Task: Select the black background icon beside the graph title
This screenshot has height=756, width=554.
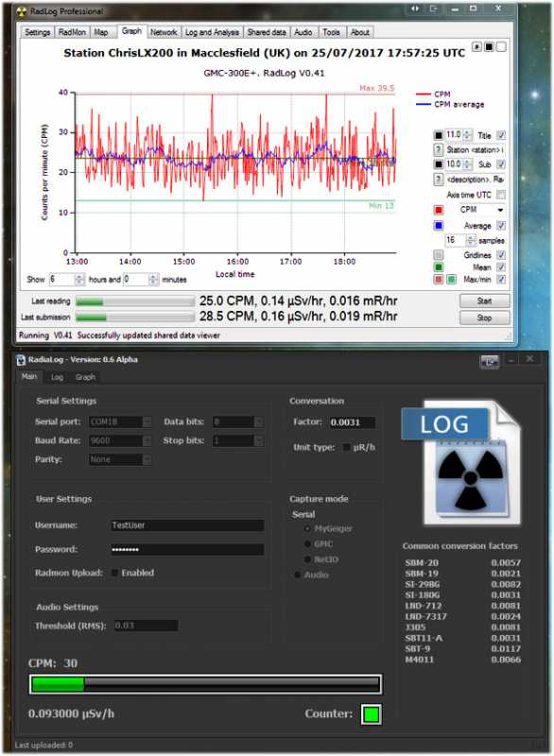Action: click(x=489, y=46)
